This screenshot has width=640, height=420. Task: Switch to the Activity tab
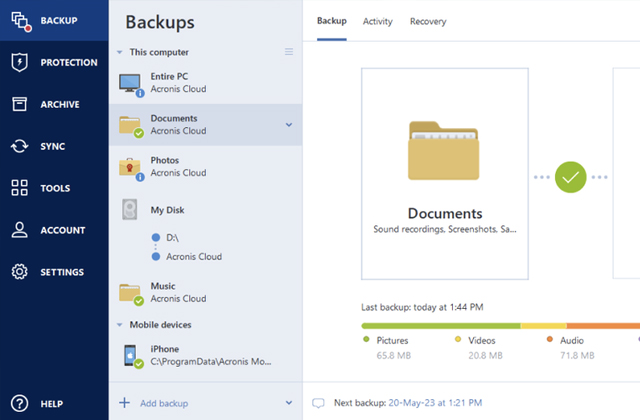378,21
